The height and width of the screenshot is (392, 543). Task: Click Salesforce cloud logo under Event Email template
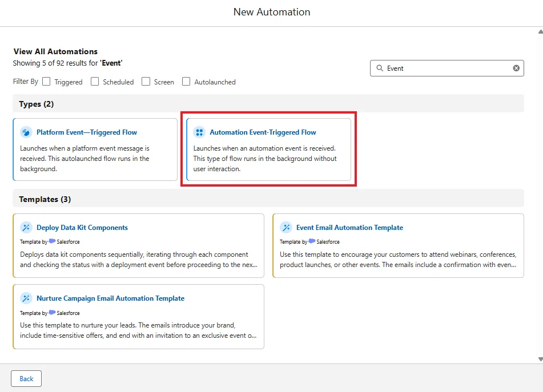[312, 241]
